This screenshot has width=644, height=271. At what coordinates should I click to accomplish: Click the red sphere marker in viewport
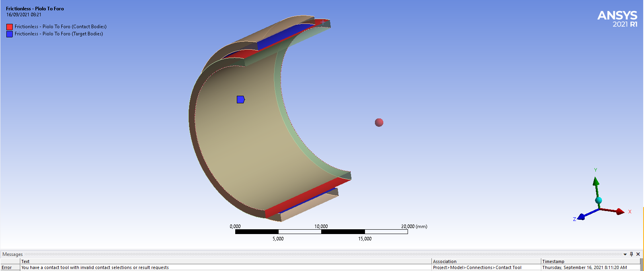379,122
